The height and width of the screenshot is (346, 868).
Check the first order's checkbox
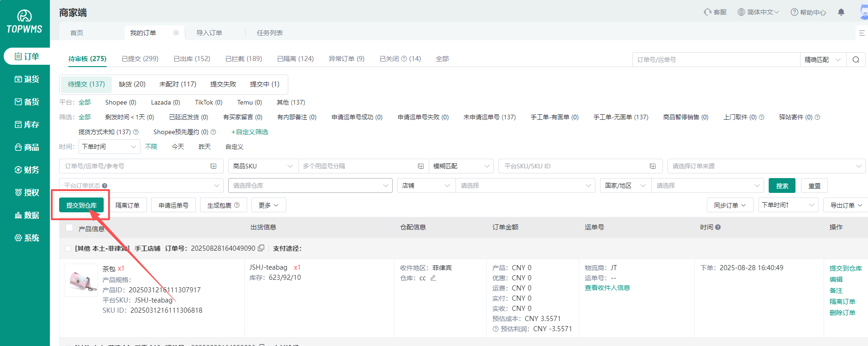click(x=68, y=248)
